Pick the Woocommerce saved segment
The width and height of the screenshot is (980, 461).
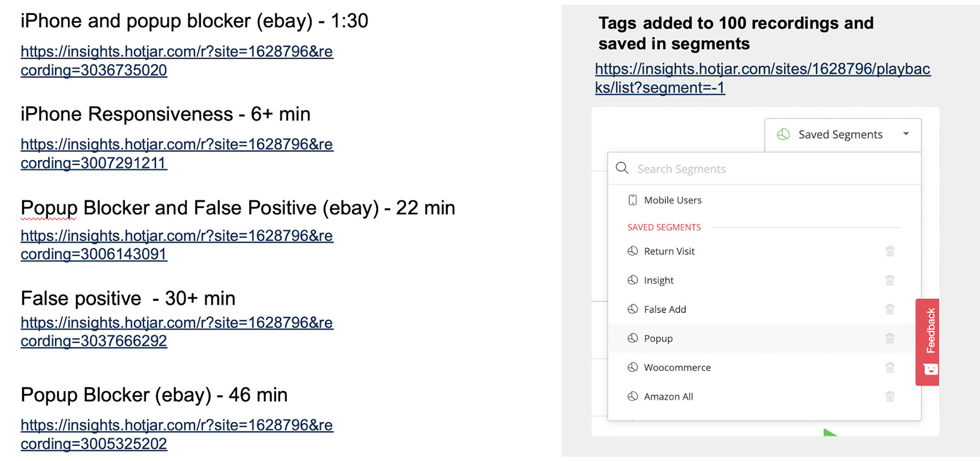677,368
